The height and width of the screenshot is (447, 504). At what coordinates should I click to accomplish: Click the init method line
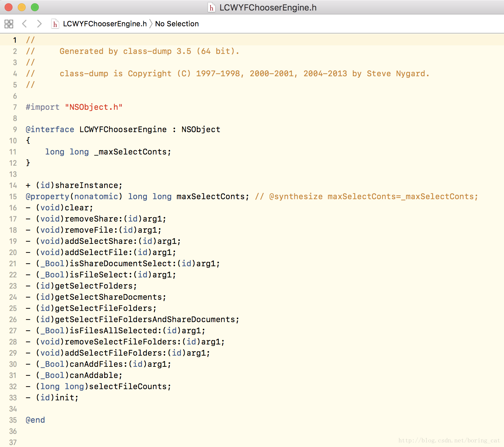pos(52,398)
